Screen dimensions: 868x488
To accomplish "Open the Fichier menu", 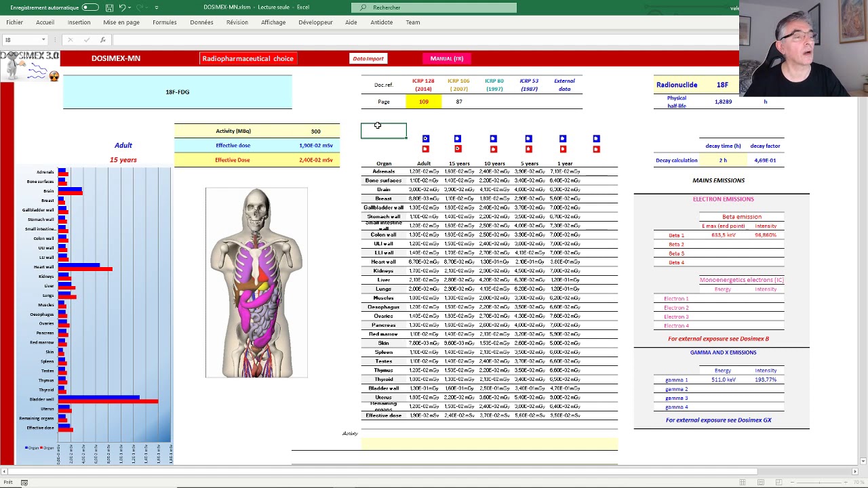I will pyautogui.click(x=14, y=22).
